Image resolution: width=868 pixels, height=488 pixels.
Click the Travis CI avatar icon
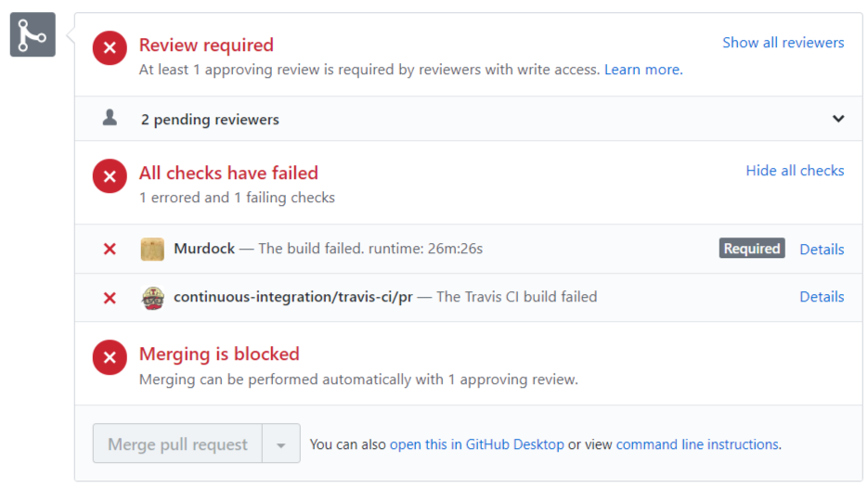(x=152, y=297)
